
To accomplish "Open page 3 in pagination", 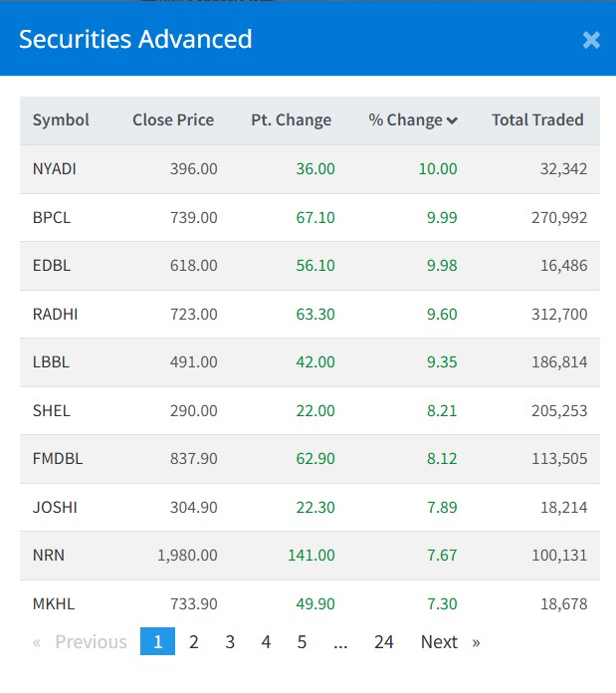I will point(230,642).
